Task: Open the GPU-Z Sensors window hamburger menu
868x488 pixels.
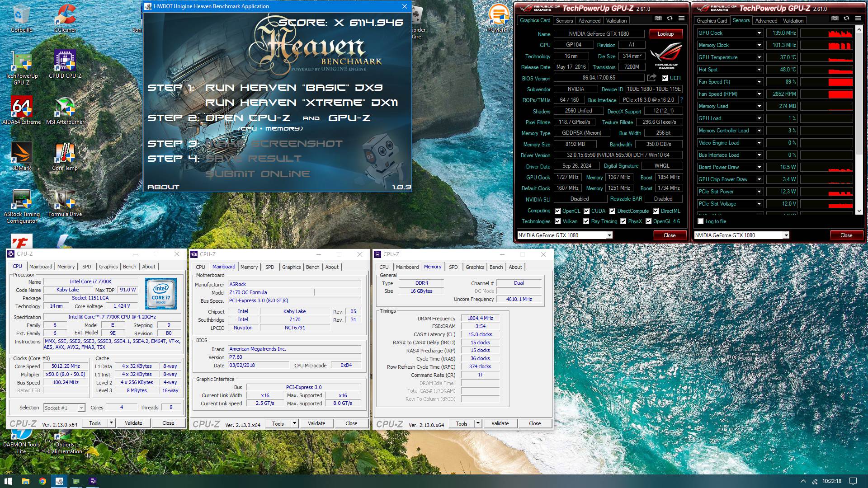Action: 858,19
